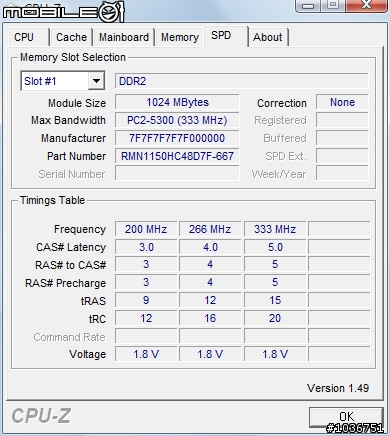Click the manufacturer value 7F7F7F7F7F000000
This screenshot has height=436, width=390.
tap(177, 138)
